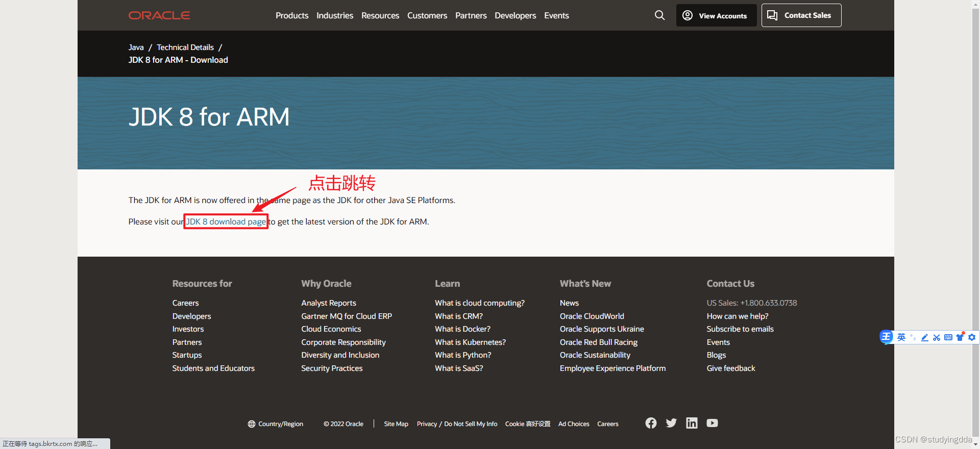Click the scrollbar down arrow
Image resolution: width=980 pixels, height=449 pixels.
975,444
